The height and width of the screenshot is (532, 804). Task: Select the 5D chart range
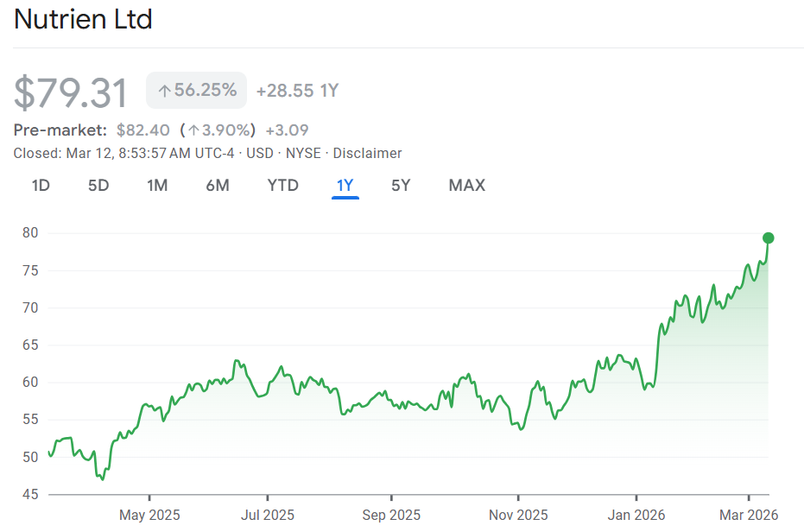pos(98,185)
